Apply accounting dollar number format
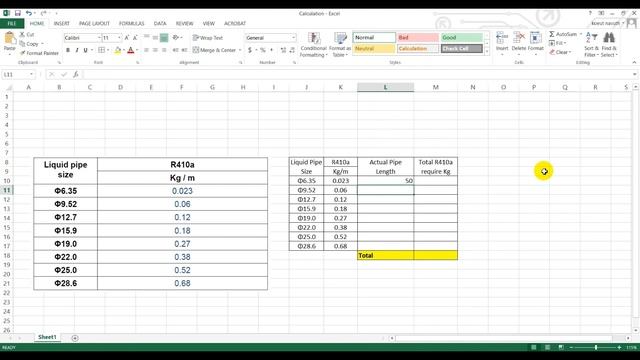The width and height of the screenshot is (640, 360). pyautogui.click(x=250, y=50)
